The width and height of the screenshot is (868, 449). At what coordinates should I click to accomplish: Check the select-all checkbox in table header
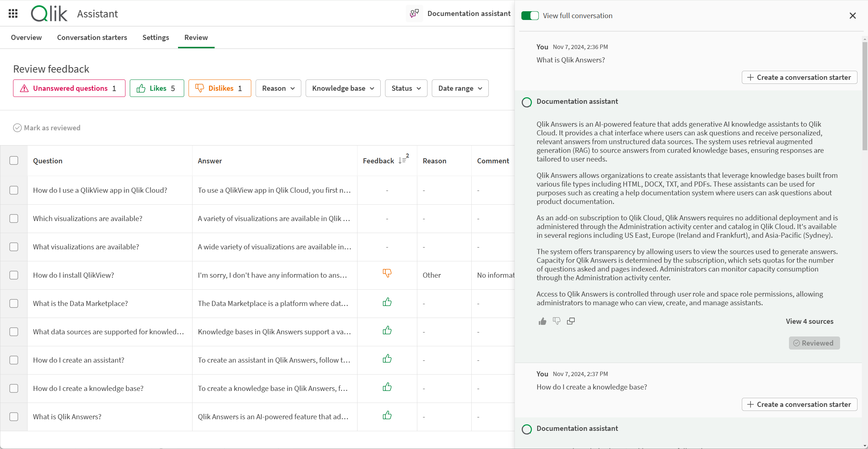tap(14, 160)
